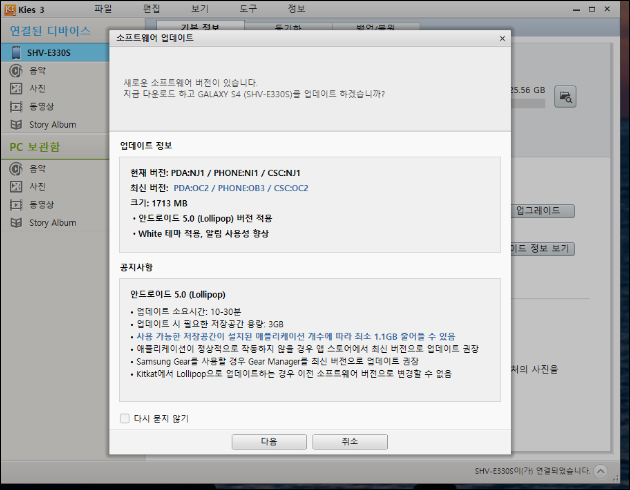Screen dimensions: 630x490
Task: Switch to the 동기화 tab
Action: point(288,27)
